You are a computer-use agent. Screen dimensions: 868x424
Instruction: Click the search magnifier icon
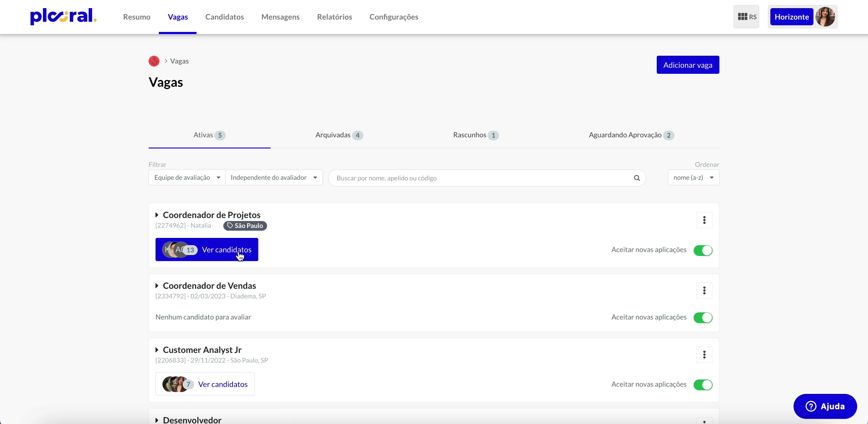[637, 178]
